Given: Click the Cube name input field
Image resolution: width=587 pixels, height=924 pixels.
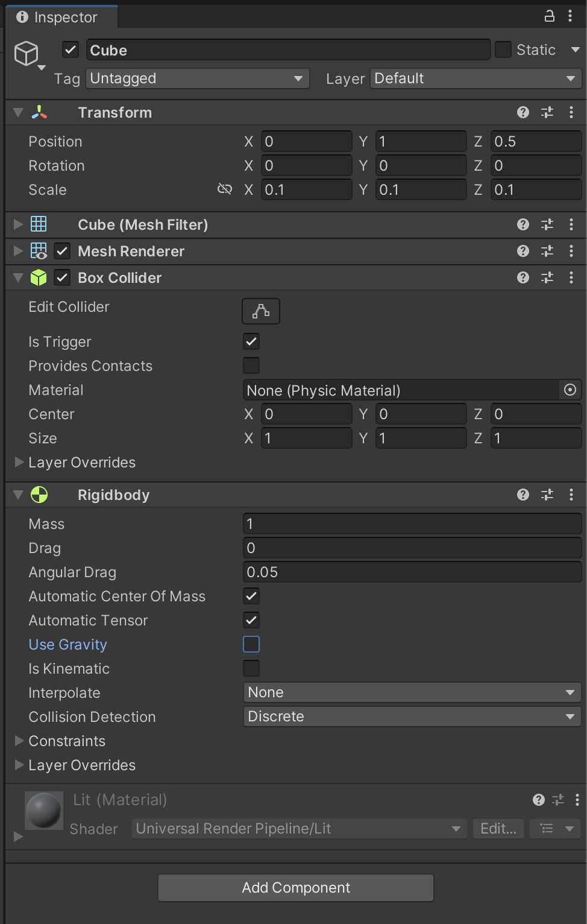Looking at the screenshot, I should coord(288,50).
